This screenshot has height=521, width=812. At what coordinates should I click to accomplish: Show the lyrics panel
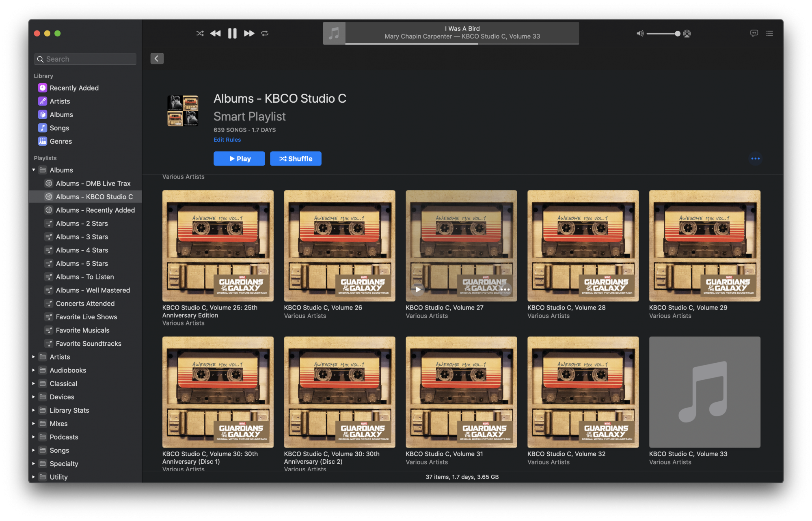pyautogui.click(x=754, y=33)
